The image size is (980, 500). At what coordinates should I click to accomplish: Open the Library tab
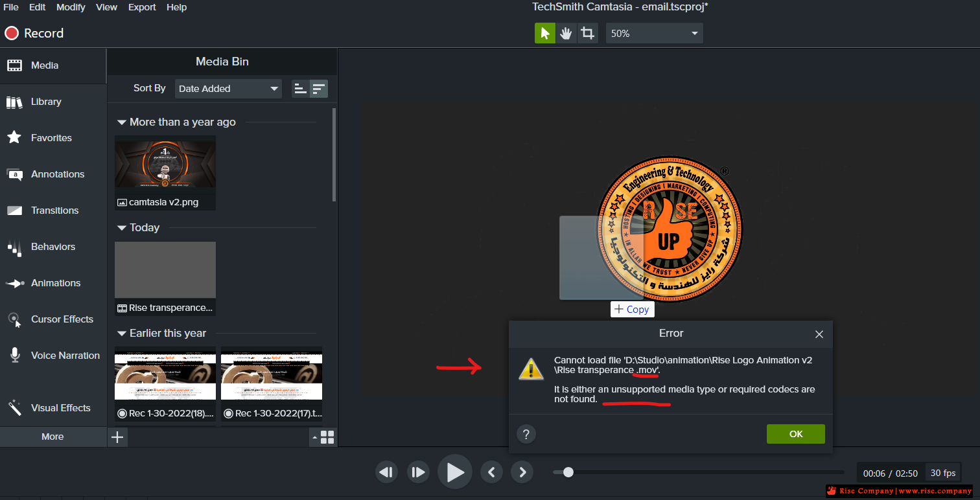click(x=53, y=102)
